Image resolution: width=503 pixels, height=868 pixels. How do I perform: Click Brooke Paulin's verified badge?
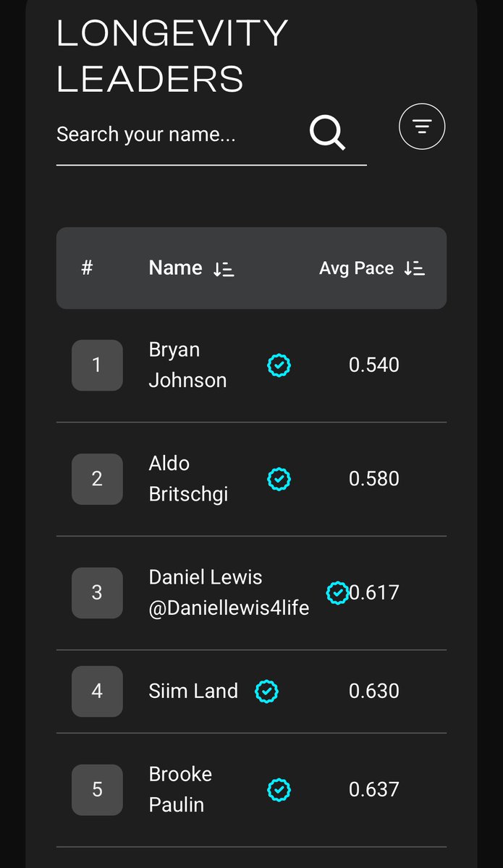(279, 790)
